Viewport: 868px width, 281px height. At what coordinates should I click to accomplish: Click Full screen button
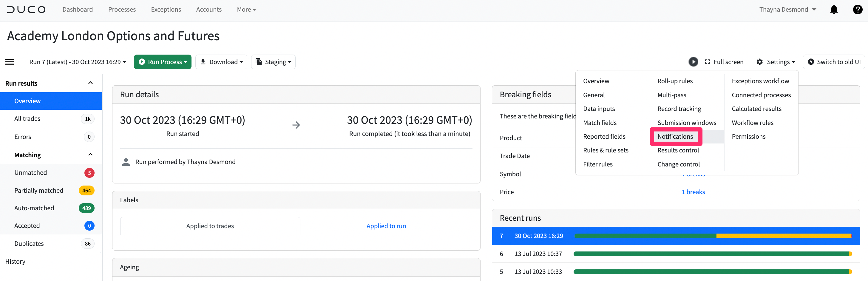[x=724, y=62]
